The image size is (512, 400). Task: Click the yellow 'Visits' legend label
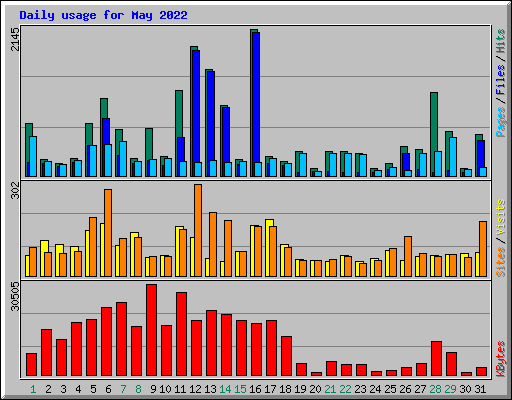[500, 218]
